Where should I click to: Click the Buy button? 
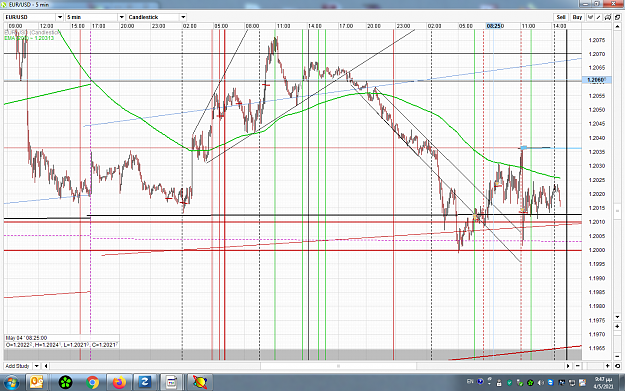tap(577, 17)
